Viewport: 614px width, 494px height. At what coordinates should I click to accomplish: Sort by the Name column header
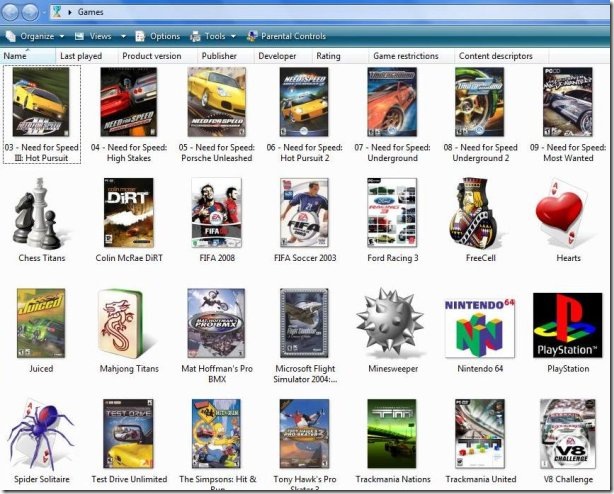click(28, 56)
